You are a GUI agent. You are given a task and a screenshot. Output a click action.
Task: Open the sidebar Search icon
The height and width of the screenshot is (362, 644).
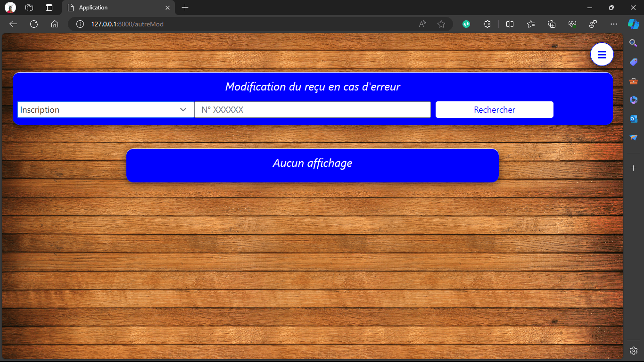[634, 43]
